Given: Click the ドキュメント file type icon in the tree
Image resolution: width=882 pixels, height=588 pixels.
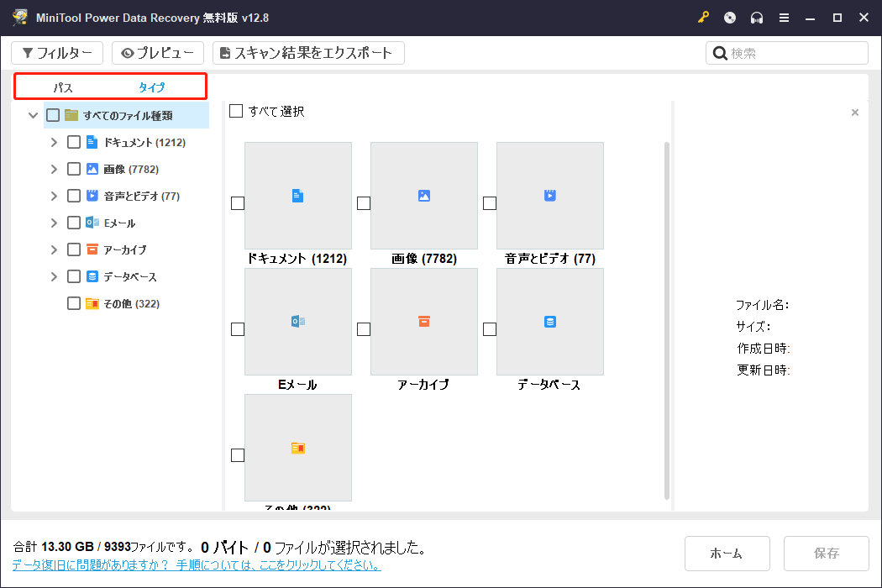Looking at the screenshot, I should (92, 141).
